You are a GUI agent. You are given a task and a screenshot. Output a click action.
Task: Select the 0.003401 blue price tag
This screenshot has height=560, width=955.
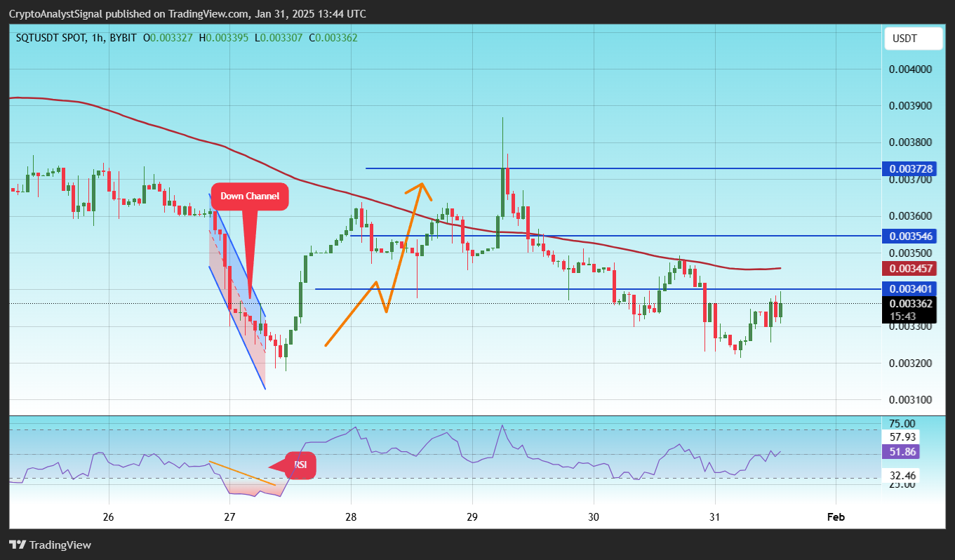point(911,288)
